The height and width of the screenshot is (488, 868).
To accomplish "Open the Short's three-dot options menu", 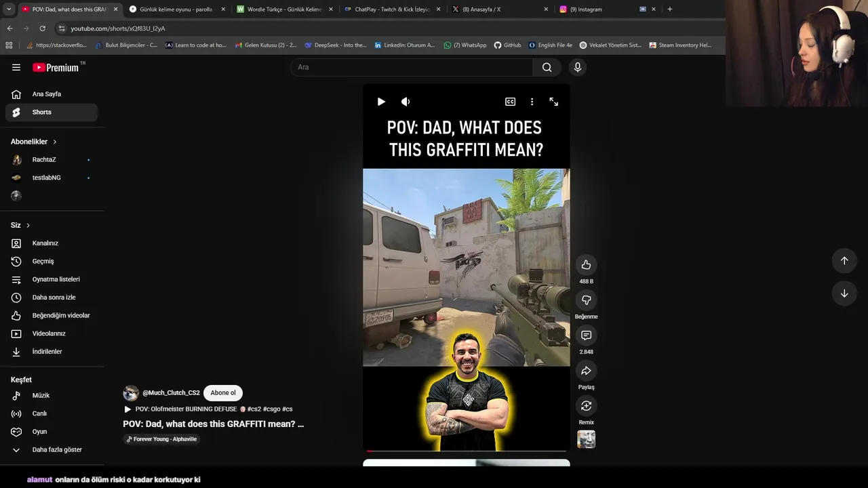I will (532, 102).
